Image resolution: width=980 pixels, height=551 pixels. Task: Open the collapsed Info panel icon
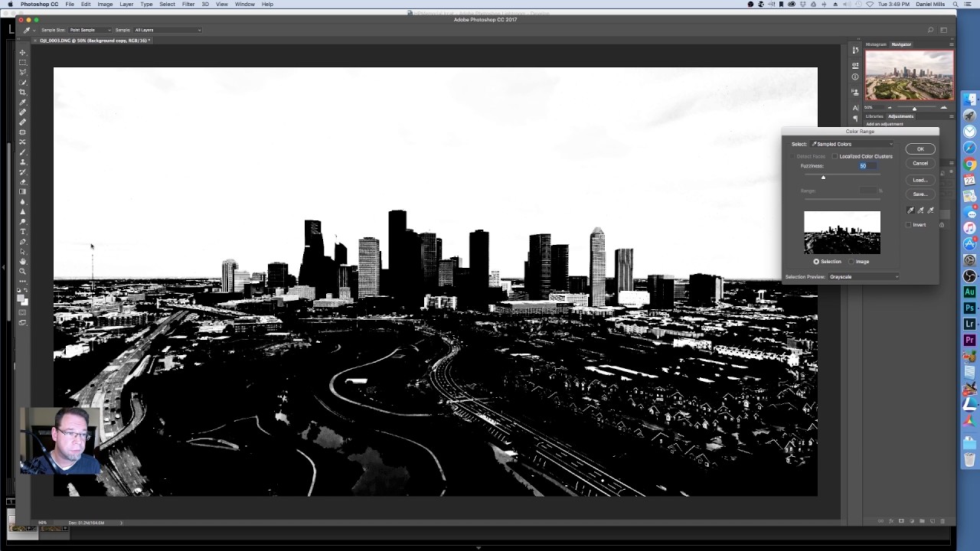point(855,77)
